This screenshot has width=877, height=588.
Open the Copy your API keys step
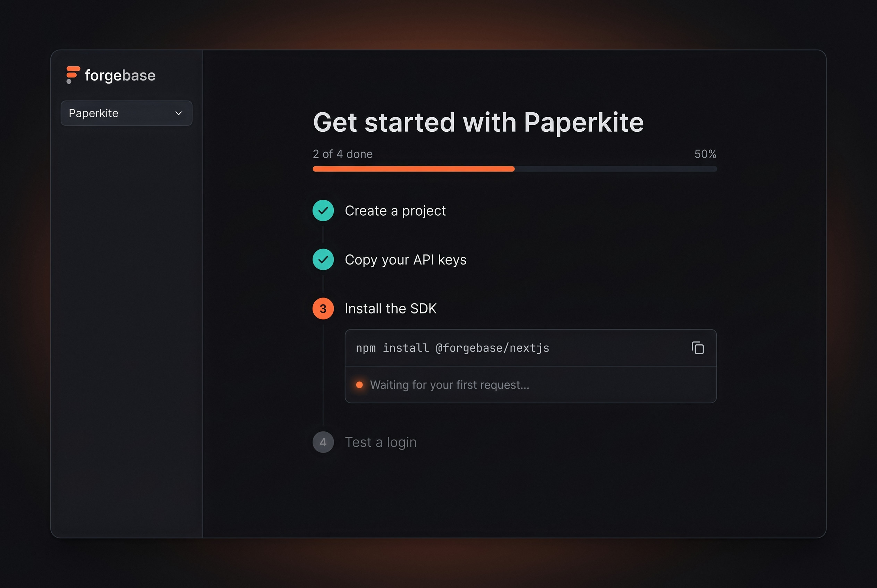(x=405, y=260)
